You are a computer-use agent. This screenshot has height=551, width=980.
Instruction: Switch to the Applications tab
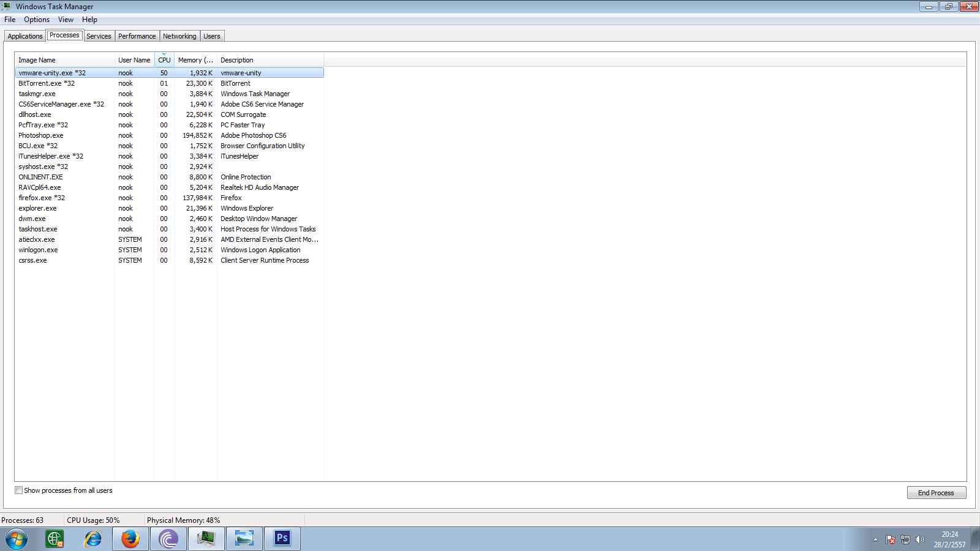pos(25,36)
